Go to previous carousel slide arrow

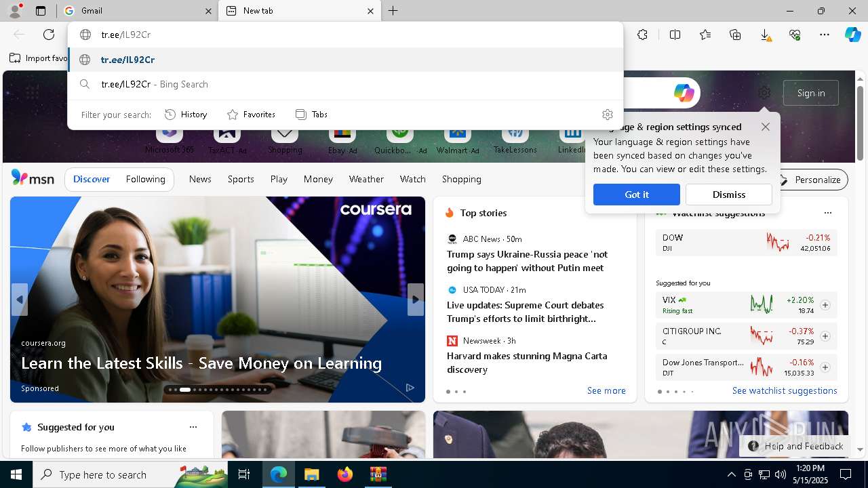(x=20, y=300)
